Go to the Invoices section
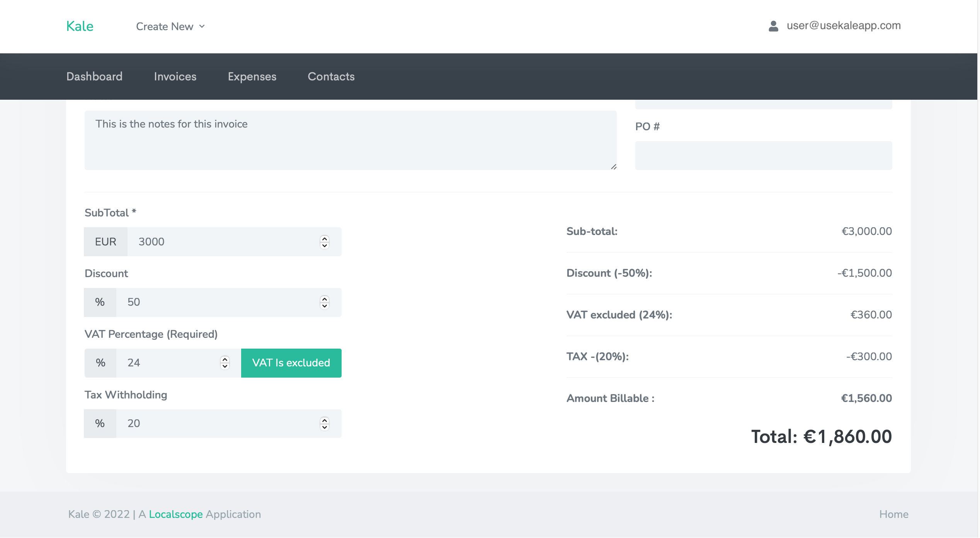Image resolution: width=980 pixels, height=538 pixels. point(175,77)
